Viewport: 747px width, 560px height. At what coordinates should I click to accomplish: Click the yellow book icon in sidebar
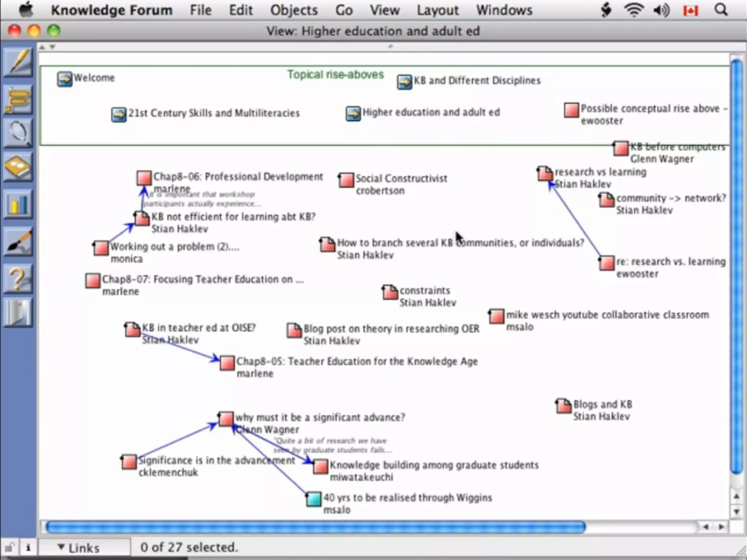point(18,168)
